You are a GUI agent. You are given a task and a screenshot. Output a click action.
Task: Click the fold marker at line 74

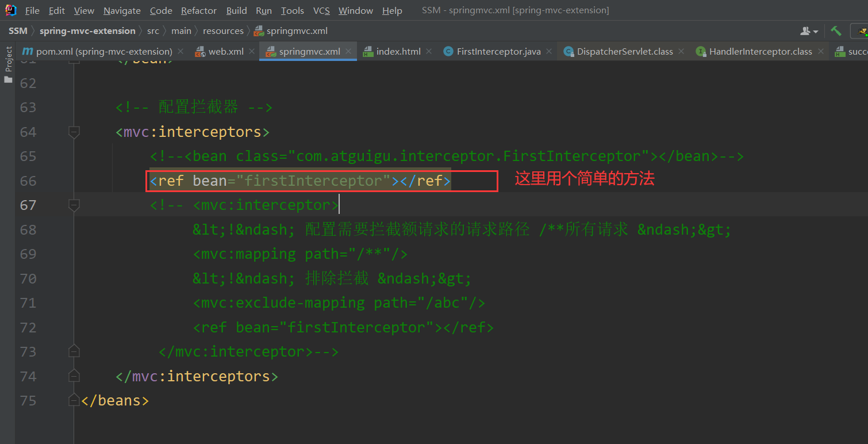pyautogui.click(x=74, y=376)
